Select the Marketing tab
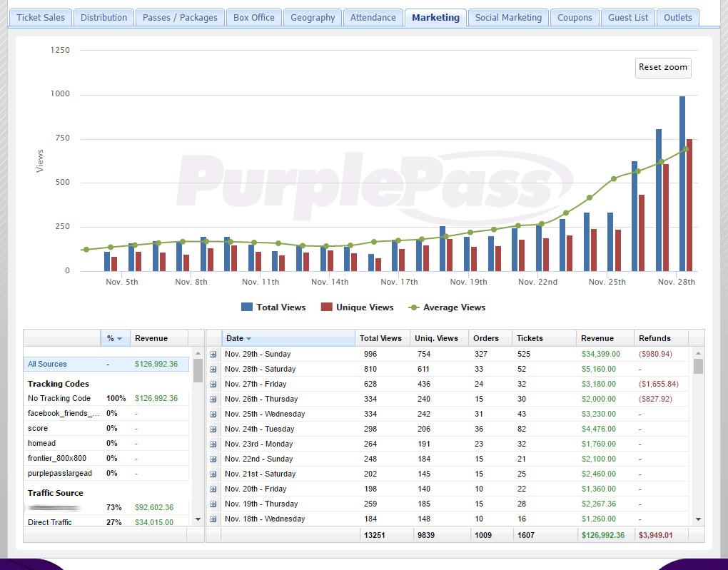Image resolution: width=728 pixels, height=570 pixels. coord(435,18)
